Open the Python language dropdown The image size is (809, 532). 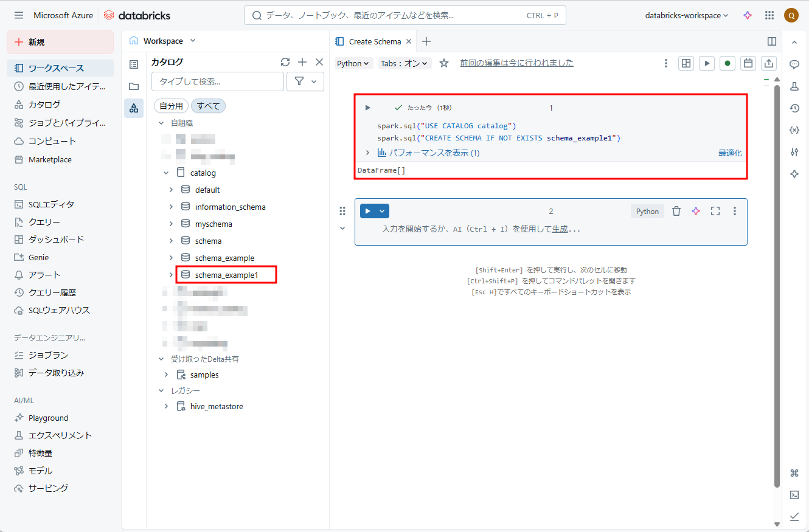click(353, 63)
